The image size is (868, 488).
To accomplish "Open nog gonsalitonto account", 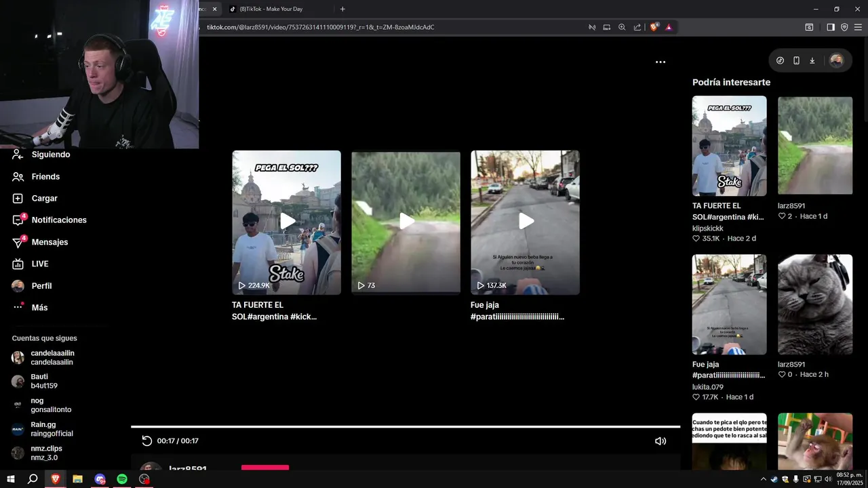I will pyautogui.click(x=51, y=405).
